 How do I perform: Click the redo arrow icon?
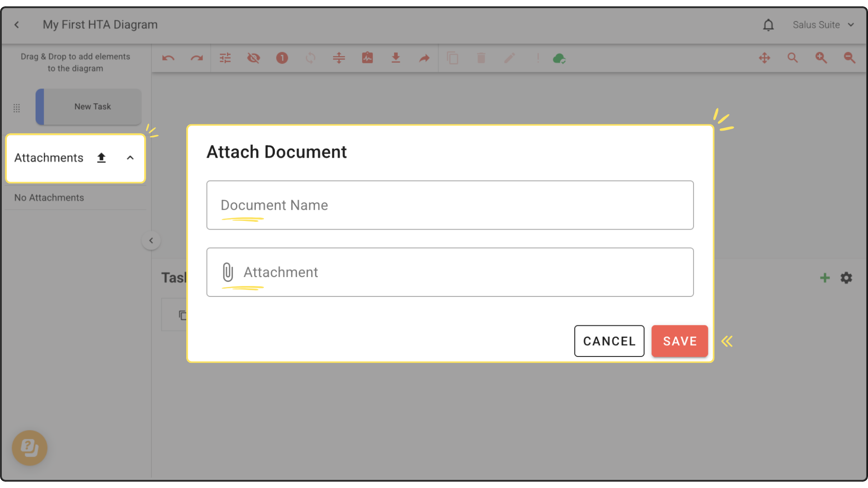coord(197,58)
